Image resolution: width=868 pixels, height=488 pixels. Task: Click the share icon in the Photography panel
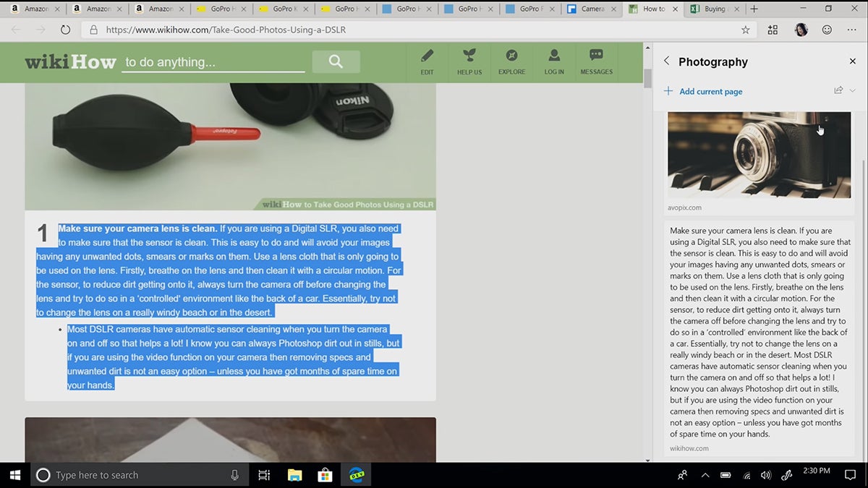(838, 90)
